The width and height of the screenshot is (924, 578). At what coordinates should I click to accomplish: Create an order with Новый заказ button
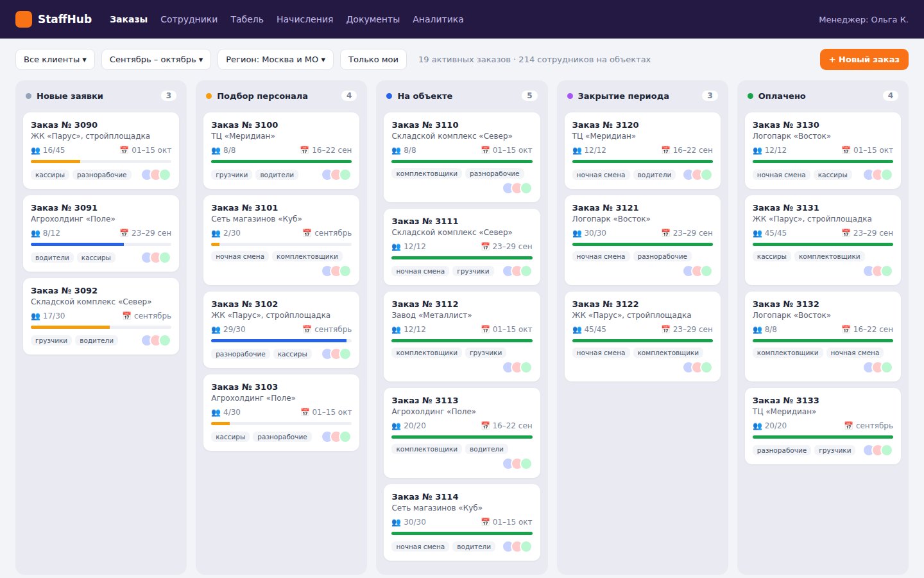(864, 59)
